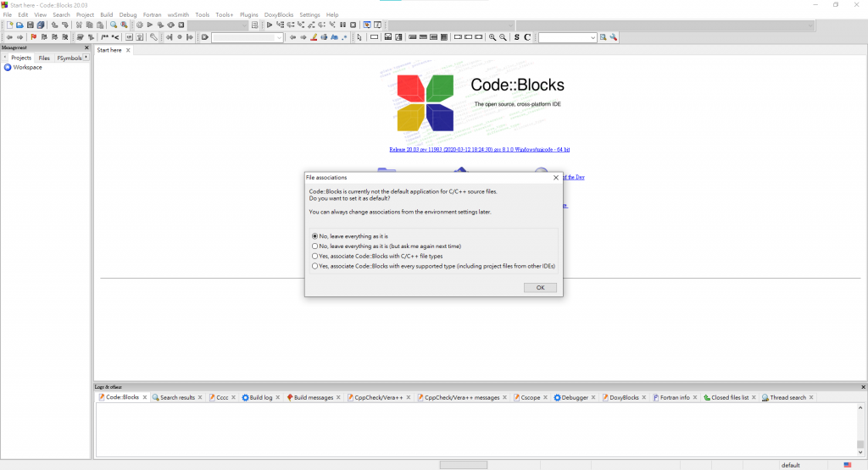Click Management tabs scroll-left arrow
The width and height of the screenshot is (868, 470).
click(x=4, y=57)
